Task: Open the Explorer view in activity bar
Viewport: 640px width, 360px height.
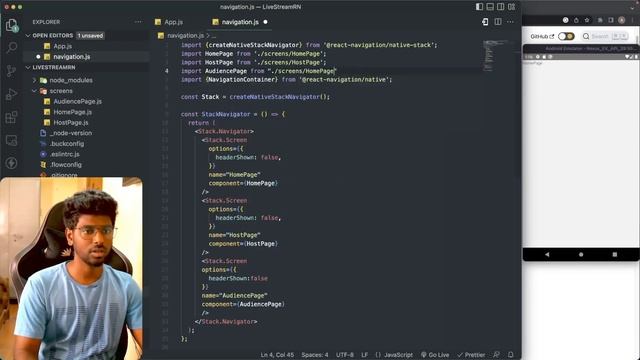Action: click(11, 25)
